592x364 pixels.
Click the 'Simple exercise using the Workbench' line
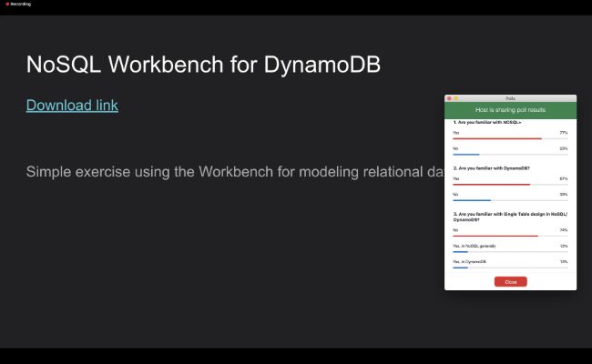(x=234, y=172)
